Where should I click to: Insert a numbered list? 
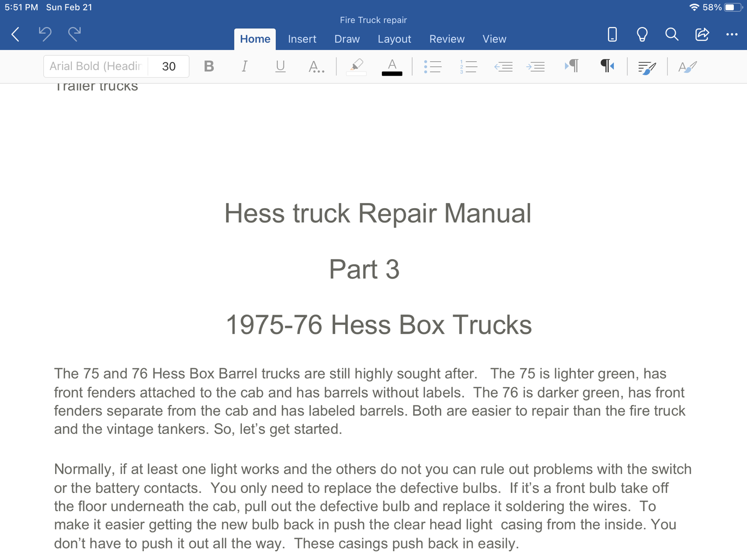tap(468, 67)
